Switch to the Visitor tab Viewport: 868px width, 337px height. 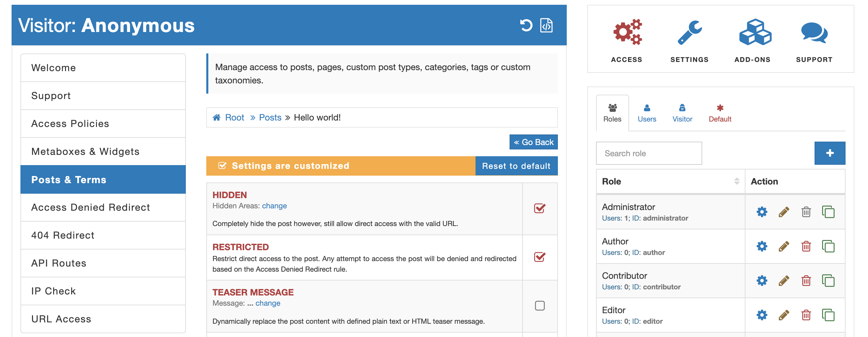click(x=682, y=113)
